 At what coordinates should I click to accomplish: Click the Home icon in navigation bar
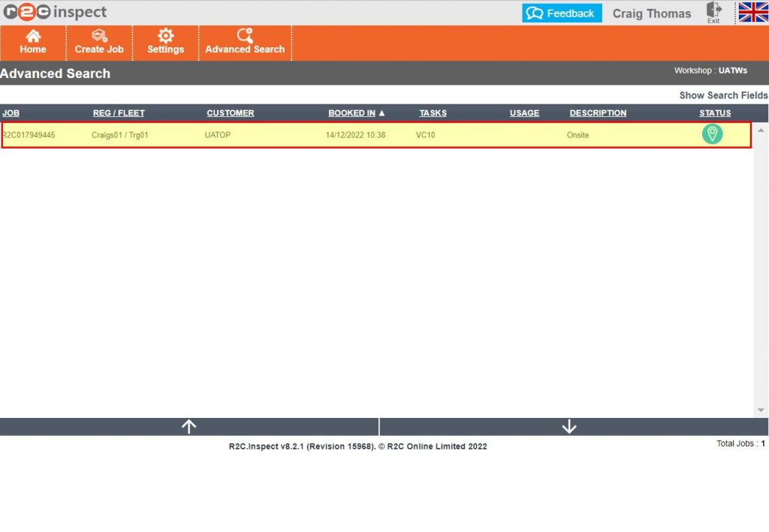click(33, 36)
